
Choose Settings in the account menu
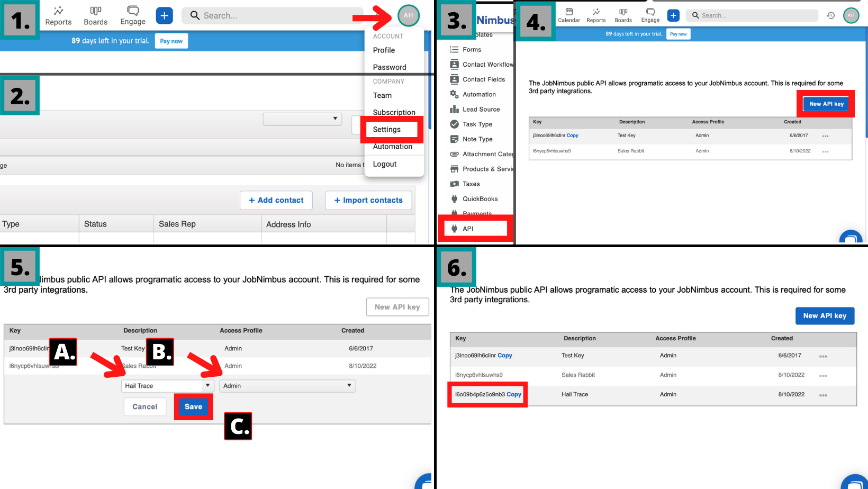[x=387, y=129]
